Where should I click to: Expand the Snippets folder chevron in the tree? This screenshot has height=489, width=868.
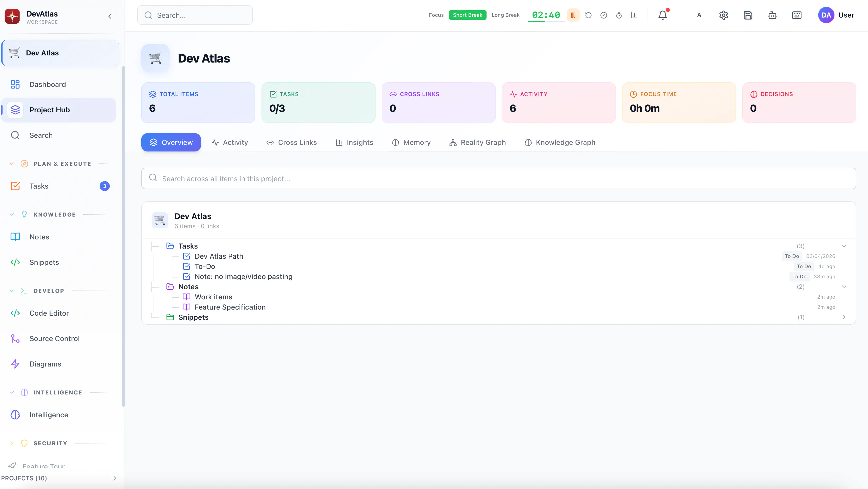(x=844, y=317)
